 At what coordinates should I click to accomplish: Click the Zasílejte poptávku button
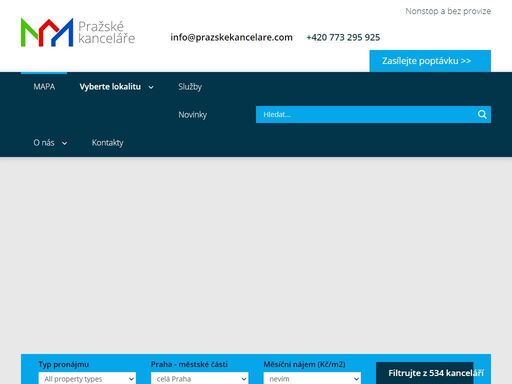(430, 61)
